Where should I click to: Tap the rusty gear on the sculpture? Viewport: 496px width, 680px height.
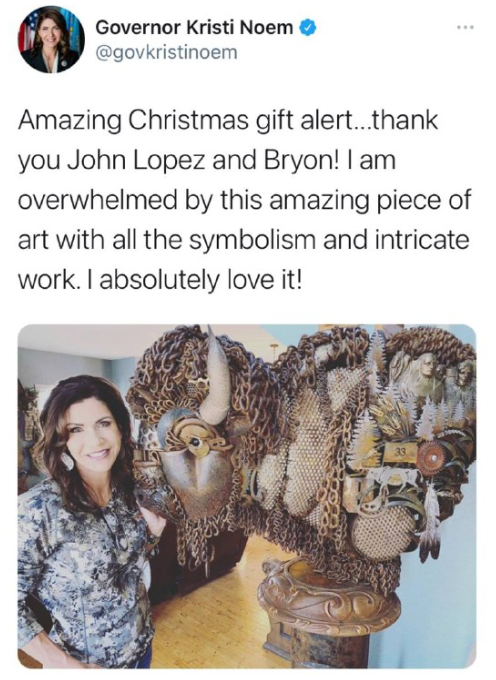click(431, 459)
